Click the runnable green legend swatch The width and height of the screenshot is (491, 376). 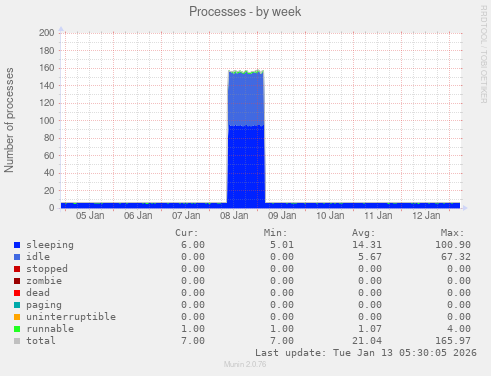point(17,329)
